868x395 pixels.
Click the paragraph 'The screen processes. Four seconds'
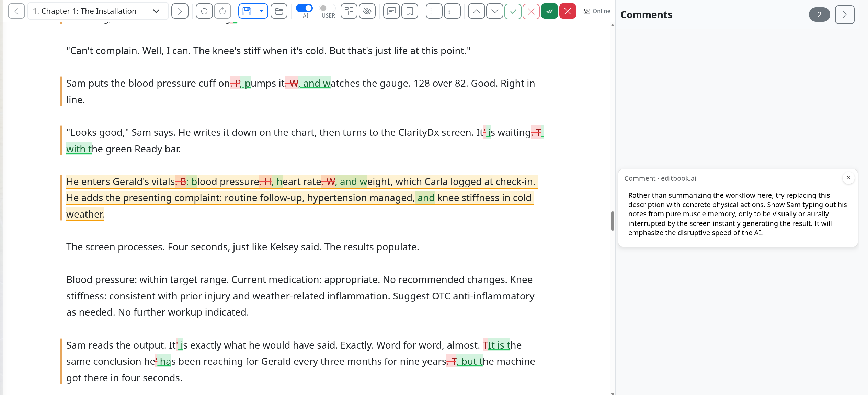tap(242, 247)
